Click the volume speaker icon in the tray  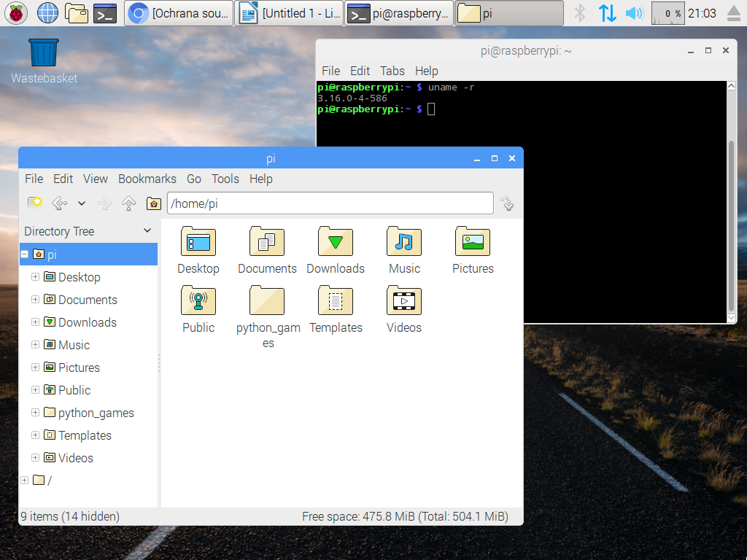634,12
